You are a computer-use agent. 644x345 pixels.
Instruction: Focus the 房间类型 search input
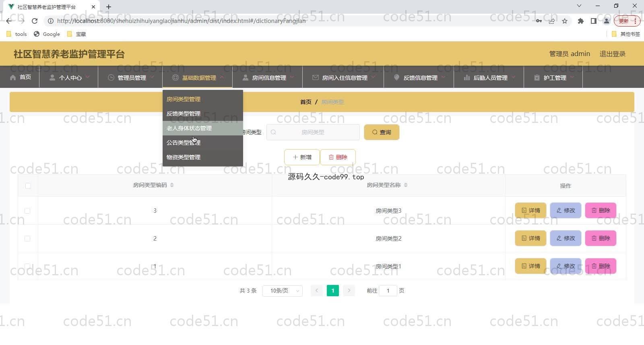(x=313, y=132)
